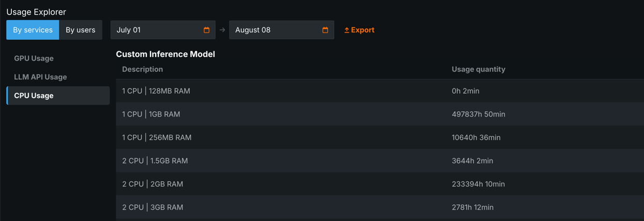Open the start date calendar icon
This screenshot has width=644, height=221.
pos(206,30)
